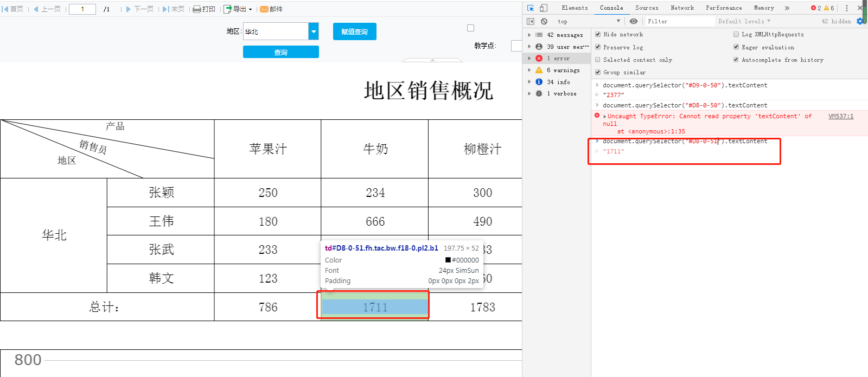The image size is (868, 377).
Task: Uncheck the Hide network checkbox
Action: click(598, 34)
